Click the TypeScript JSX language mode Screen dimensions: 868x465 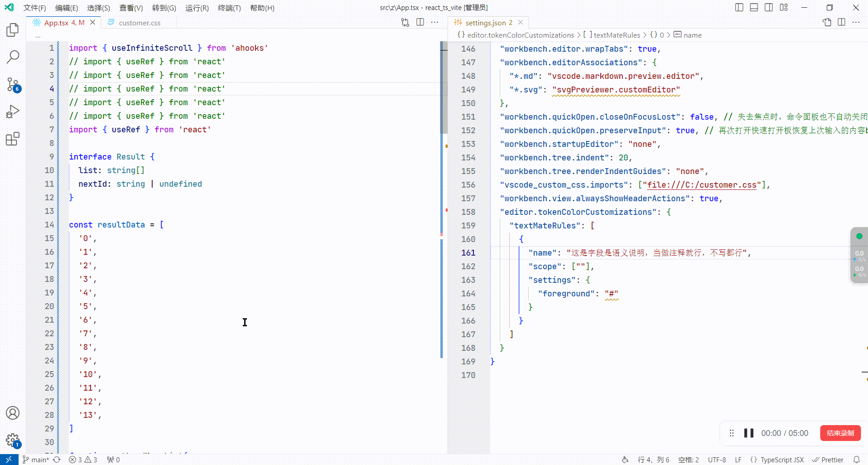click(782, 460)
